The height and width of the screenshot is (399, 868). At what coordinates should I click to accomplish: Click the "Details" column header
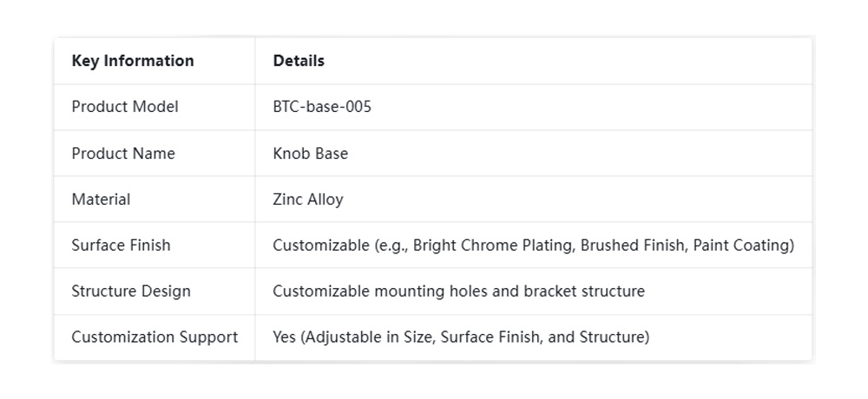299,61
